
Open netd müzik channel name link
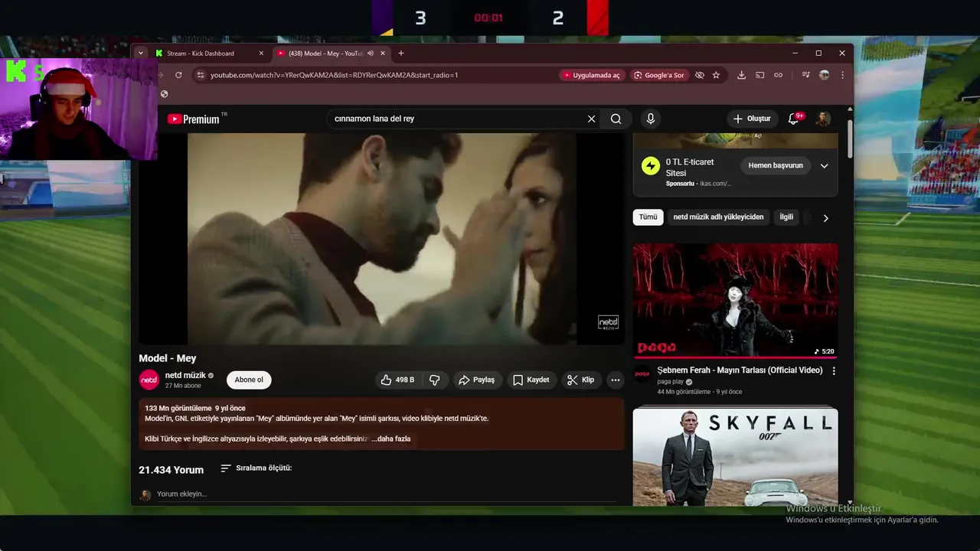(x=185, y=376)
